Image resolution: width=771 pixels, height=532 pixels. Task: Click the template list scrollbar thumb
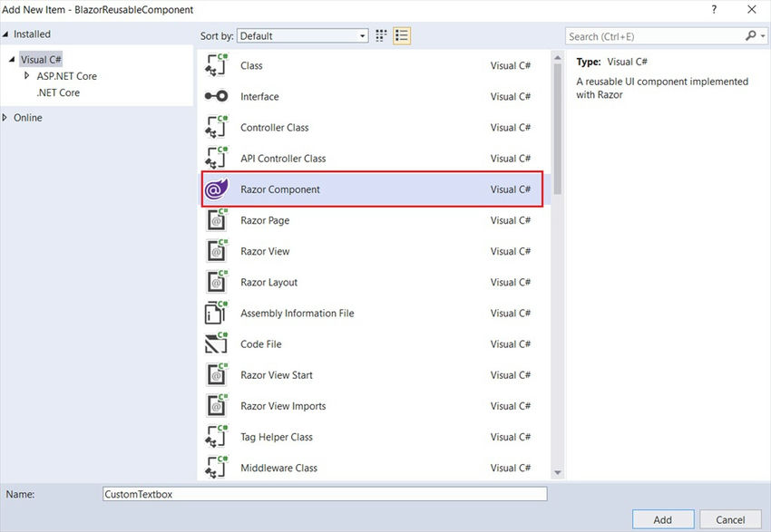pyautogui.click(x=558, y=129)
